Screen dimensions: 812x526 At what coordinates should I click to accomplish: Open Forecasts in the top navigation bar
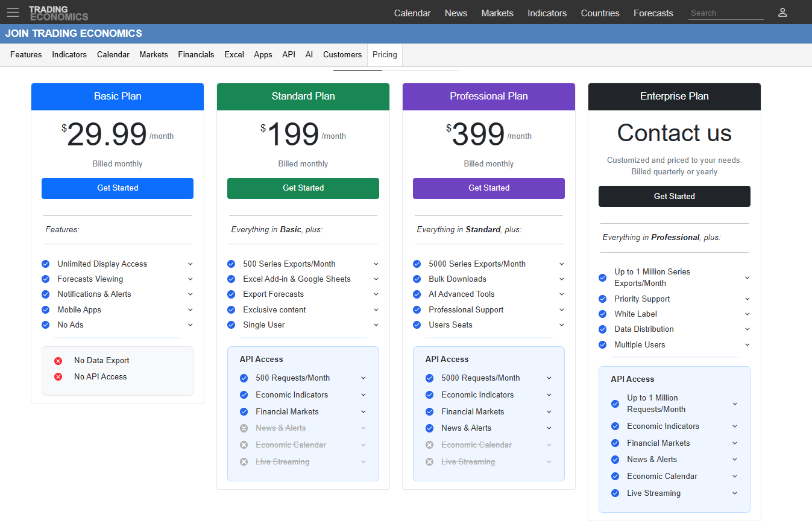point(653,13)
